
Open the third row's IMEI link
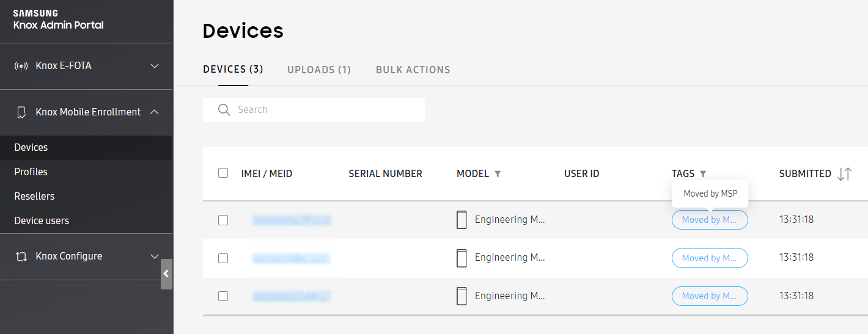292,296
